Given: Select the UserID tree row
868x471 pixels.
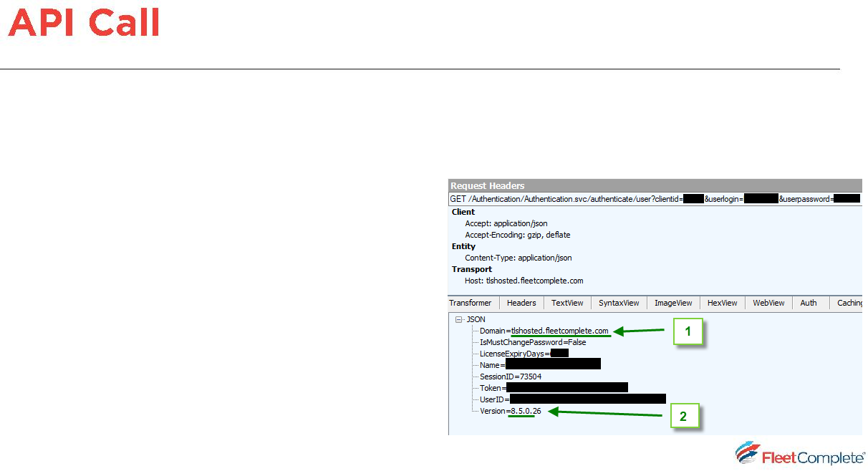Looking at the screenshot, I should tap(573, 399).
